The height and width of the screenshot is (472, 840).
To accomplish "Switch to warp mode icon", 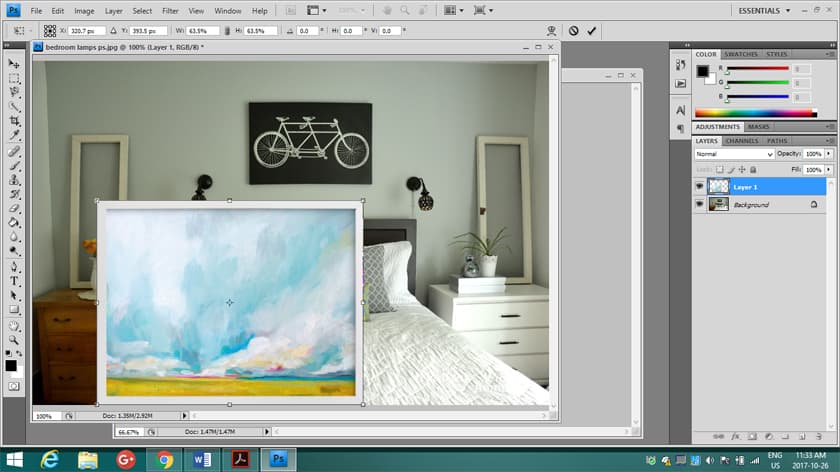I will point(551,31).
